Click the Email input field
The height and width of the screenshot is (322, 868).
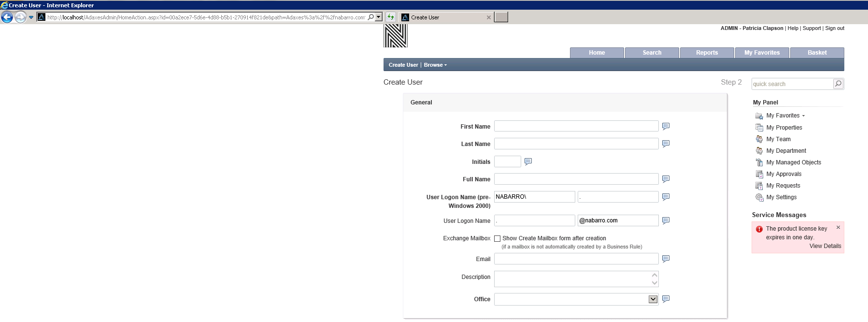pyautogui.click(x=576, y=259)
